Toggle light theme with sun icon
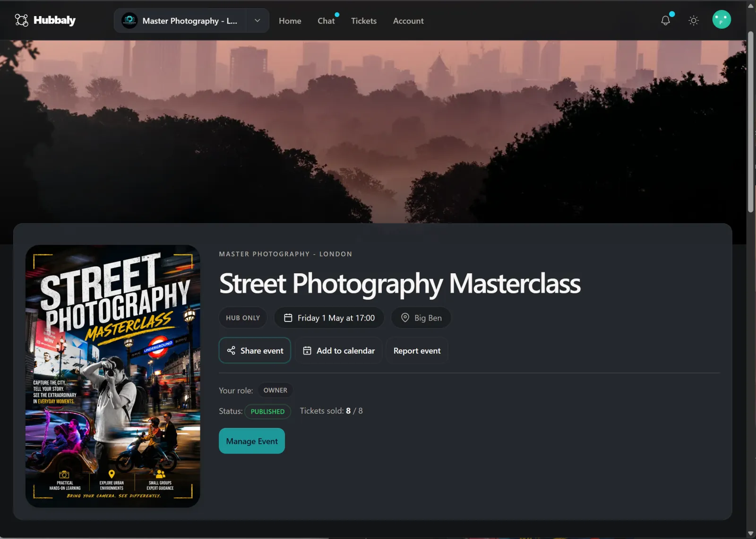 (693, 20)
